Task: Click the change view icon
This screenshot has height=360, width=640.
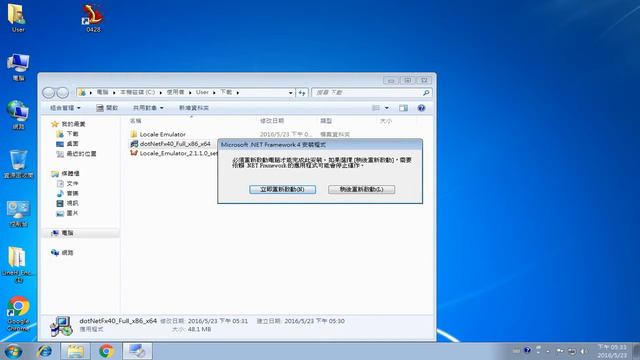Action: 376,108
